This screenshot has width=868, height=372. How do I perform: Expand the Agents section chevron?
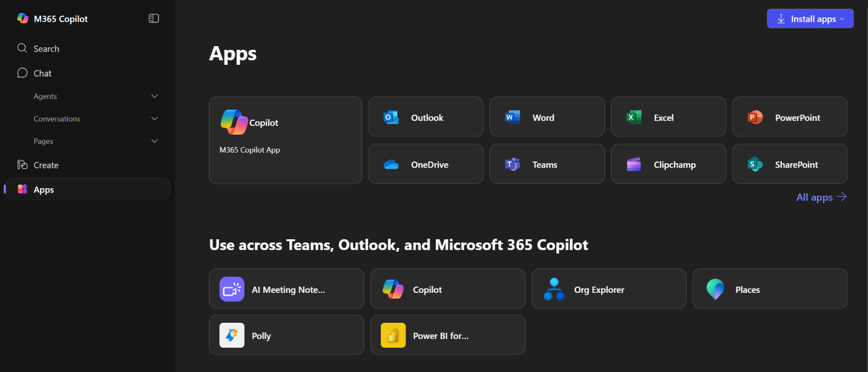[155, 96]
